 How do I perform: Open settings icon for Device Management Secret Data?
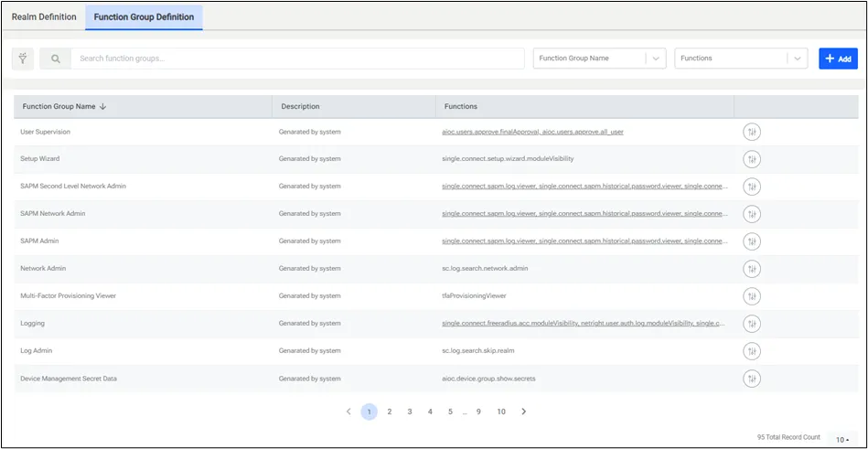tap(751, 379)
